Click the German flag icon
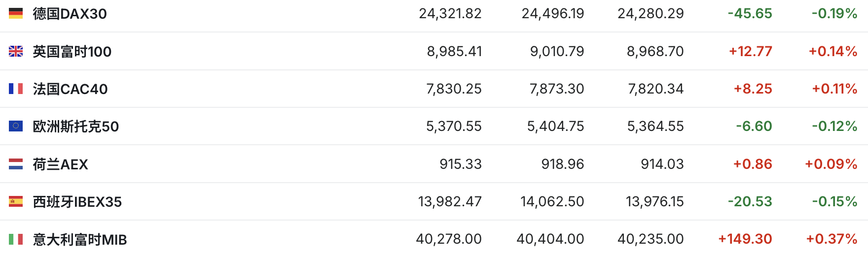 (x=16, y=14)
